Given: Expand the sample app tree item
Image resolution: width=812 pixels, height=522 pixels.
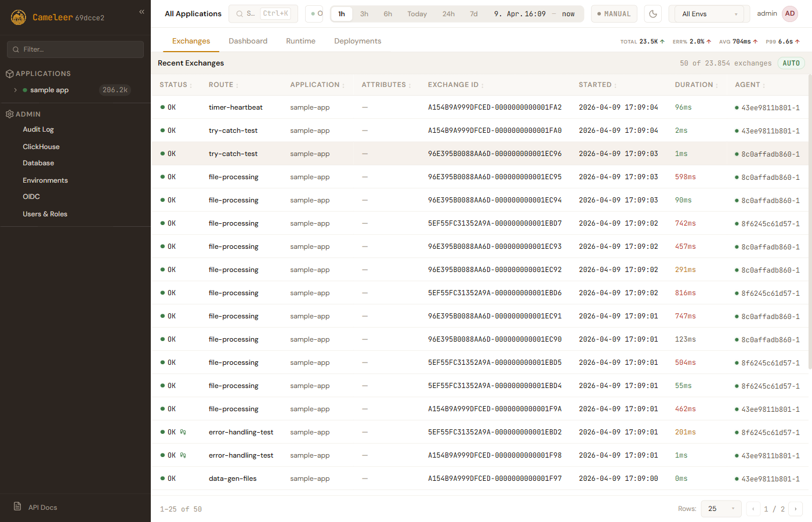Looking at the screenshot, I should [16, 90].
